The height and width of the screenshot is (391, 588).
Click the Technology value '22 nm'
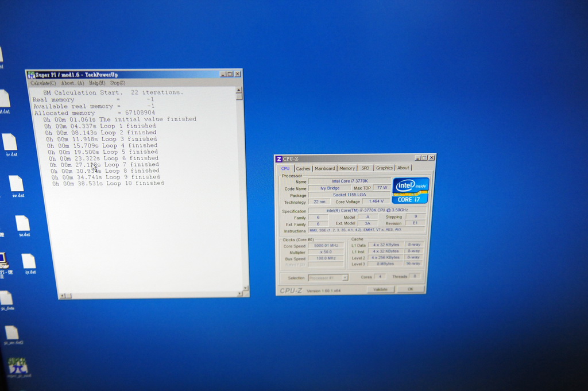319,202
